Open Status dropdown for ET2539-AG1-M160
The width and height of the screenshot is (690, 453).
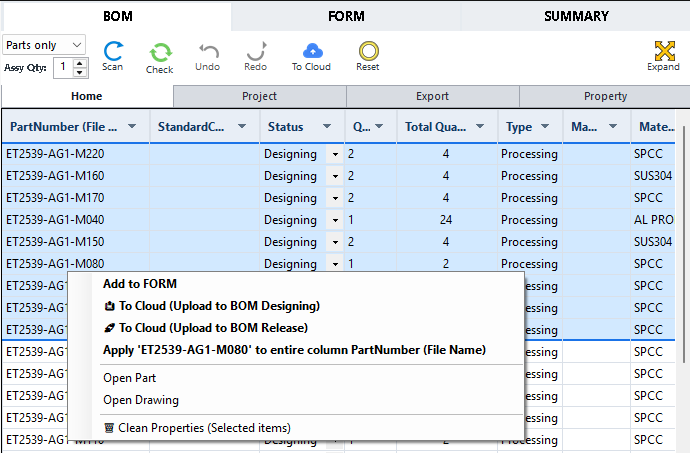pos(335,176)
